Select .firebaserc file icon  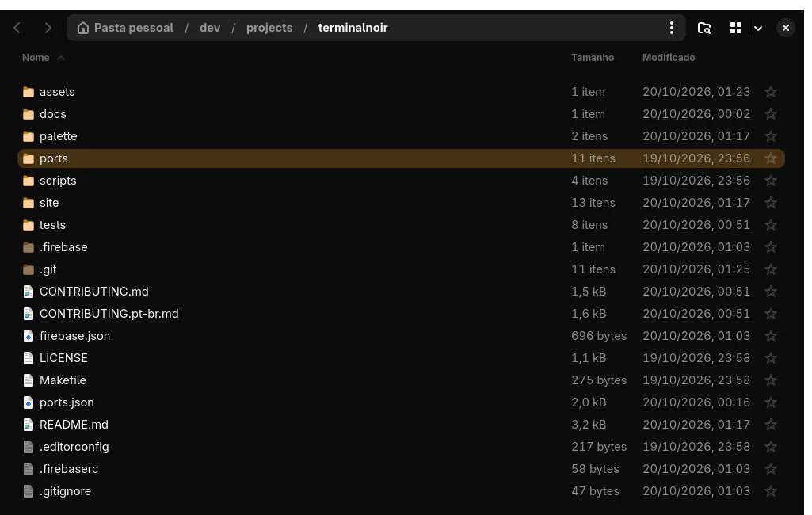(29, 469)
